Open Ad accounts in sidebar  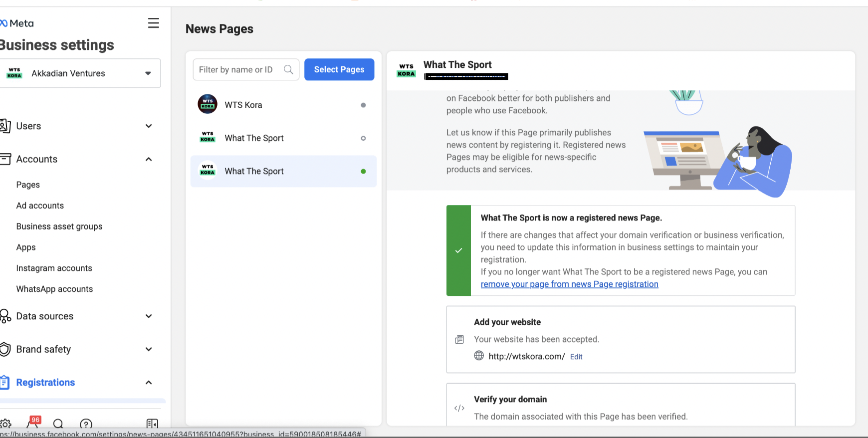(x=40, y=206)
